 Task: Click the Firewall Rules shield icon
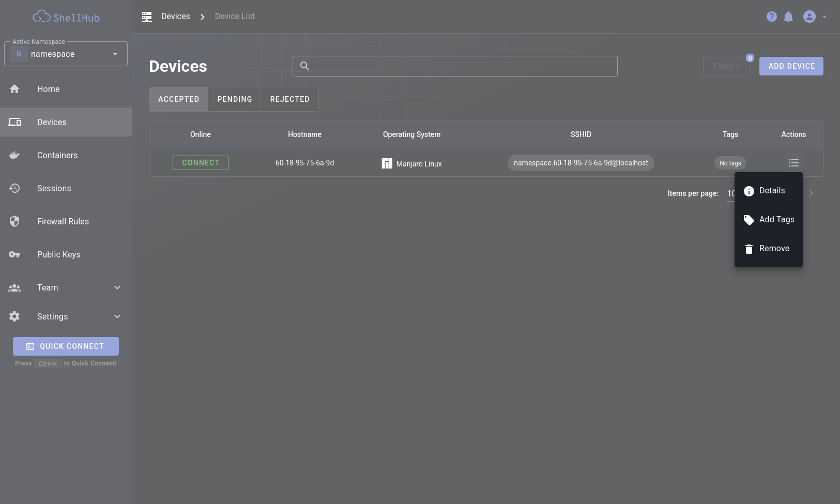pyautogui.click(x=14, y=221)
